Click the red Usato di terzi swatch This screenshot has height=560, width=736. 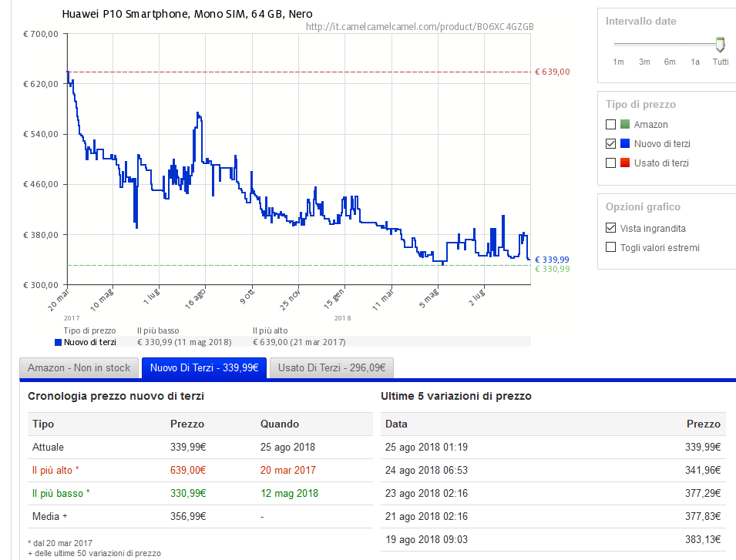[x=625, y=163]
